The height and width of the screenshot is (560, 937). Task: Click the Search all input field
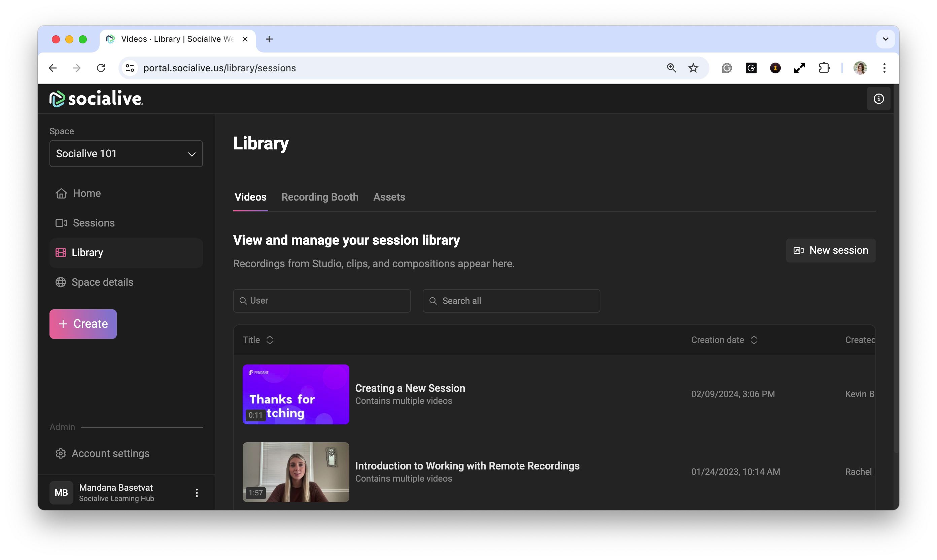(x=511, y=301)
